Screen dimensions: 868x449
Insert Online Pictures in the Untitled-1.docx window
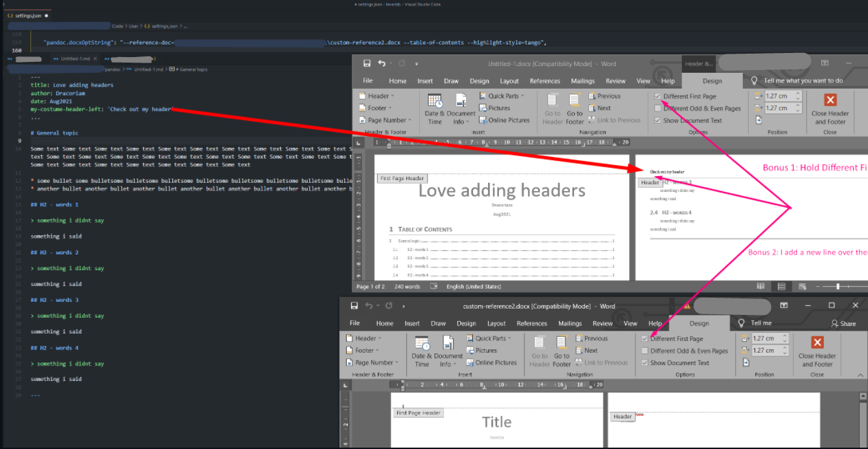[x=504, y=120]
